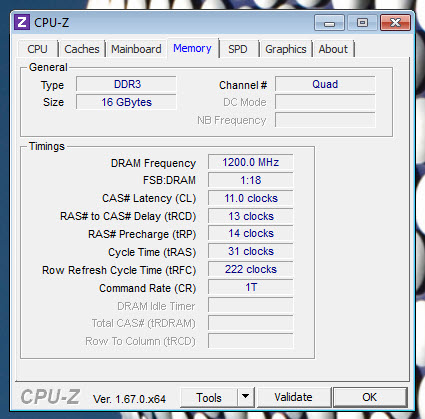The width and height of the screenshot is (425, 419).
Task: Click the CPU-Z purple logo icon
Action: (x=22, y=22)
